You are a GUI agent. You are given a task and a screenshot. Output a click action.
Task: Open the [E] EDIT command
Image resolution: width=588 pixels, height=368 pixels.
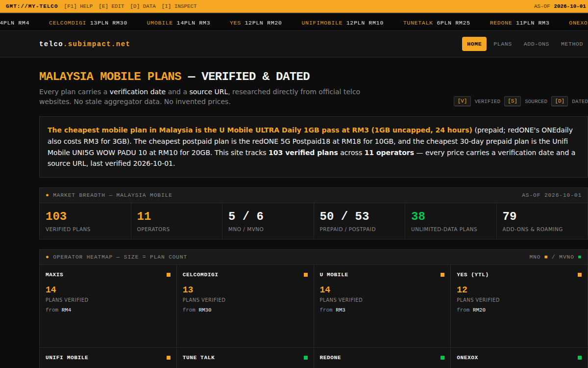pyautogui.click(x=111, y=6)
